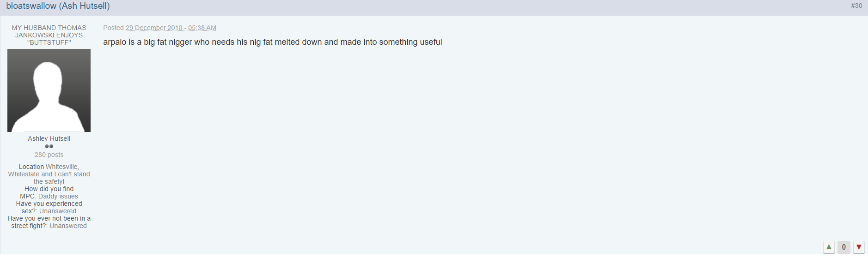Downvote the post with red arrow
This screenshot has width=868, height=258.
[x=859, y=247]
